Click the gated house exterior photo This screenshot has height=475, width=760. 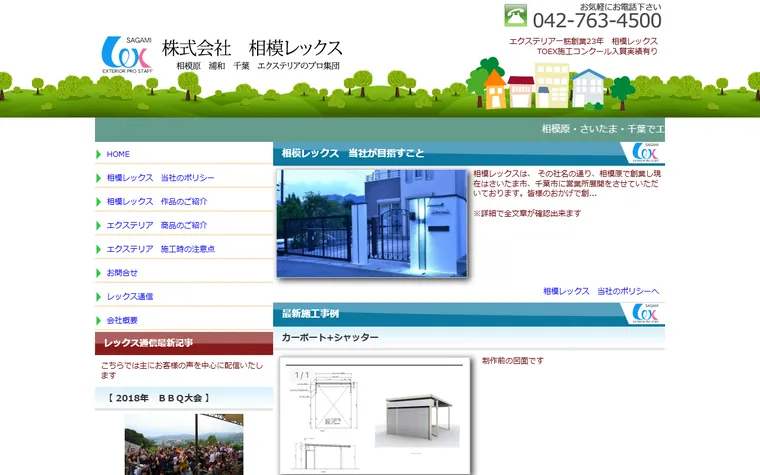point(372,223)
